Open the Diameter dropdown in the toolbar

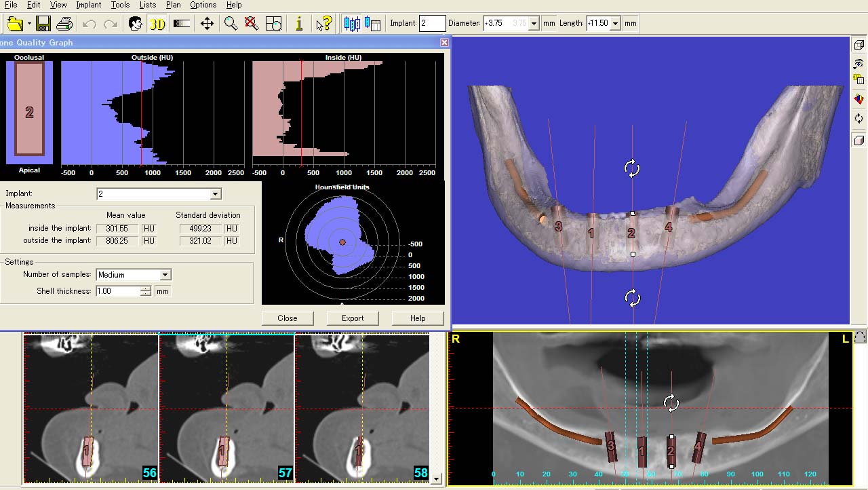click(534, 23)
